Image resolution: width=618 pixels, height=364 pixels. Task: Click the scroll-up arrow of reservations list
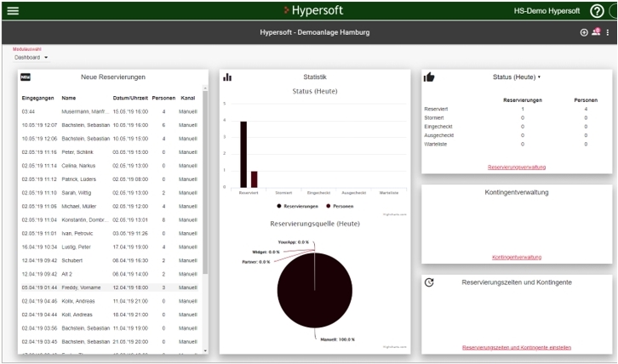(205, 88)
